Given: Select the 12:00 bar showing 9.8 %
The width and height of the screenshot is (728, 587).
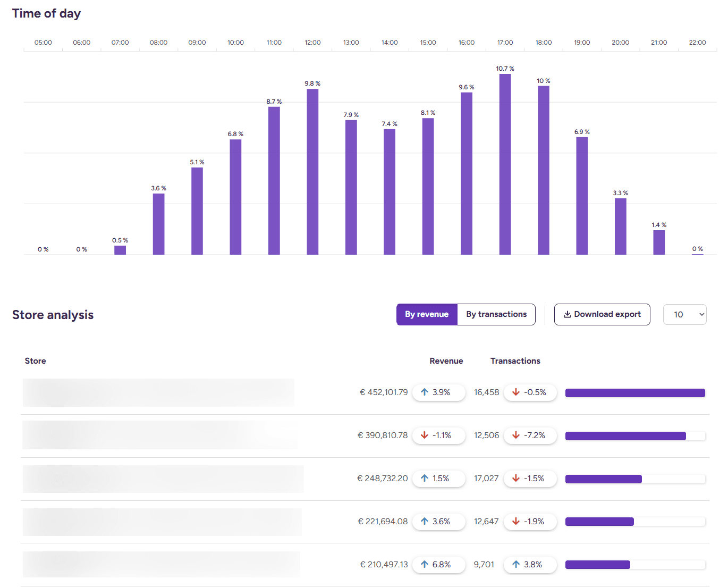Looking at the screenshot, I should coord(312,172).
